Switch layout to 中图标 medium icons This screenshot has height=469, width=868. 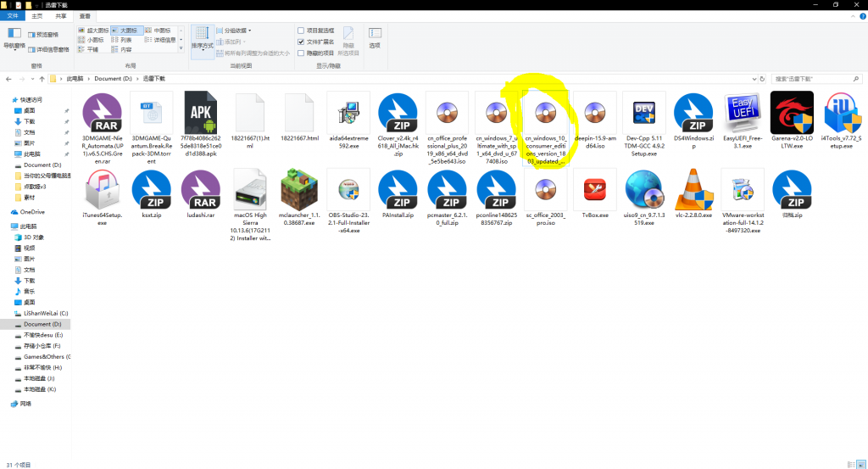coord(158,31)
